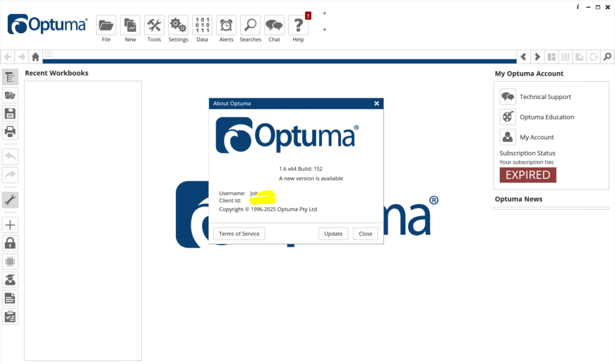
Task: Click '1.6 x64 Build: 152' text
Action: 301,169
